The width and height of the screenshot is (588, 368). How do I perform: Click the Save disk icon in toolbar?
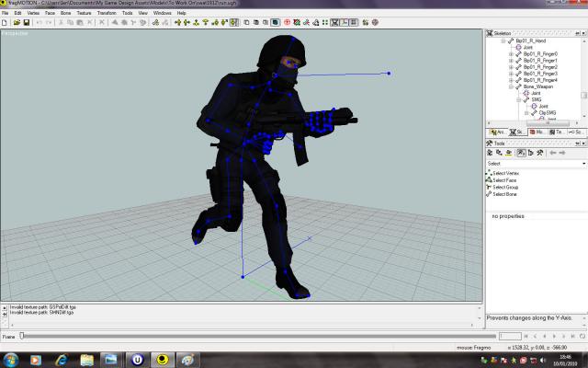tap(27, 22)
